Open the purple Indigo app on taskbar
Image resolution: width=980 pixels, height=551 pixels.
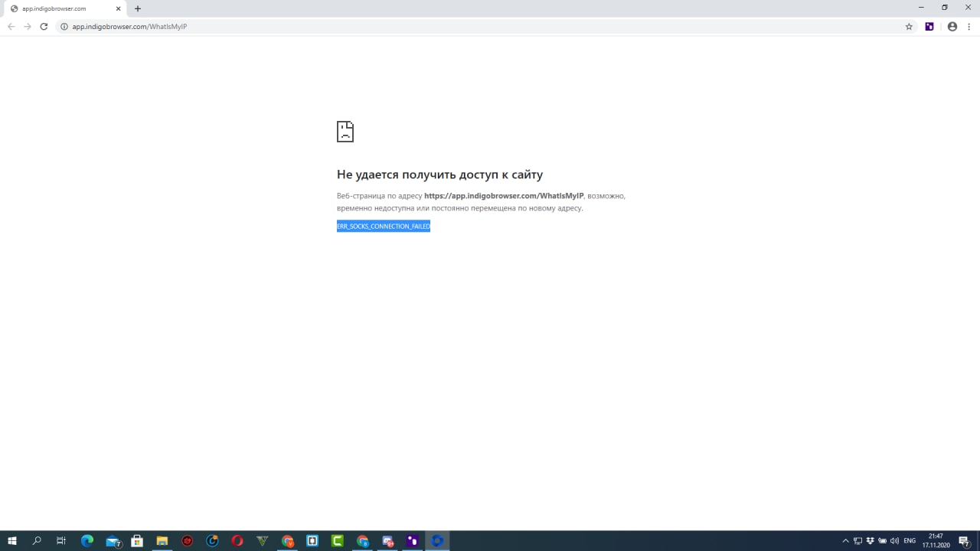pos(413,541)
